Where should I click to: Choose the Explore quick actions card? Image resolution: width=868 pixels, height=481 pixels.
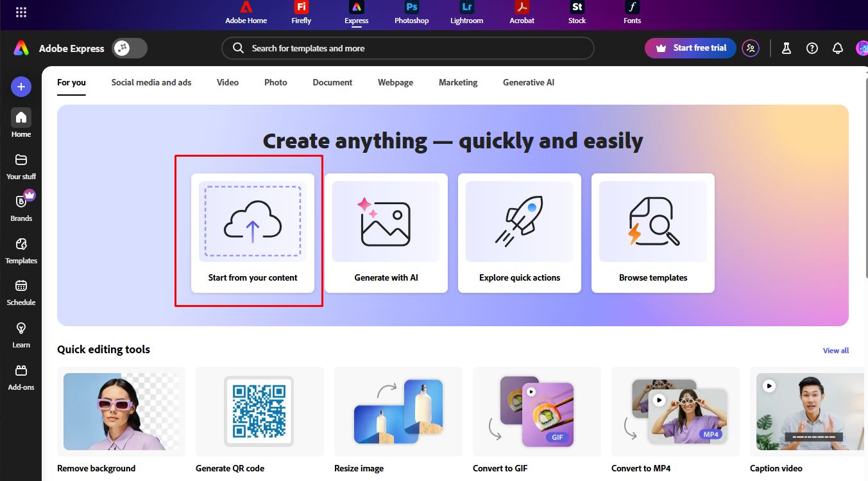(x=520, y=233)
